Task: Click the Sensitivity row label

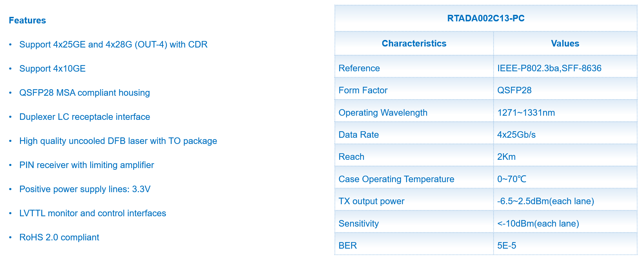Action: (x=359, y=223)
